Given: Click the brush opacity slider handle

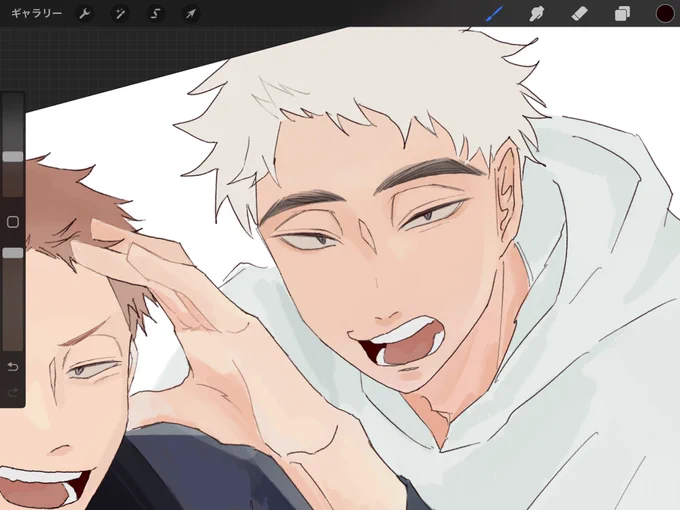Looking at the screenshot, I should click(x=13, y=253).
